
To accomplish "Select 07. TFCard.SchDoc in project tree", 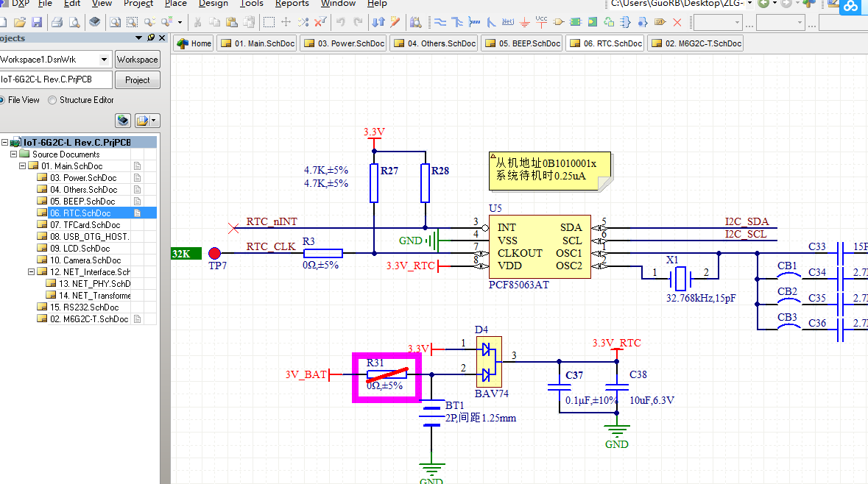I will (x=85, y=224).
